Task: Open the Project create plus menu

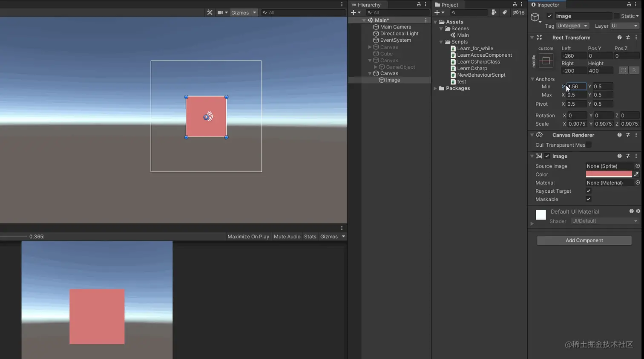Action: [x=439, y=12]
